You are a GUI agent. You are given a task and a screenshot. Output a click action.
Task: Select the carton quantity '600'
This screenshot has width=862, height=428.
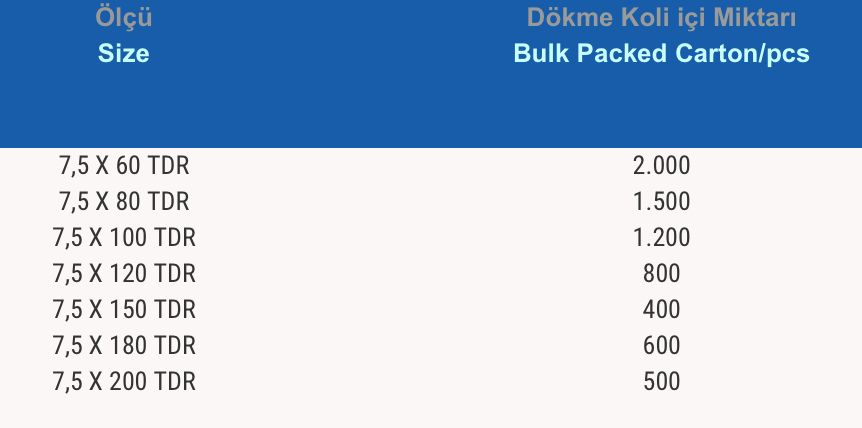click(661, 346)
